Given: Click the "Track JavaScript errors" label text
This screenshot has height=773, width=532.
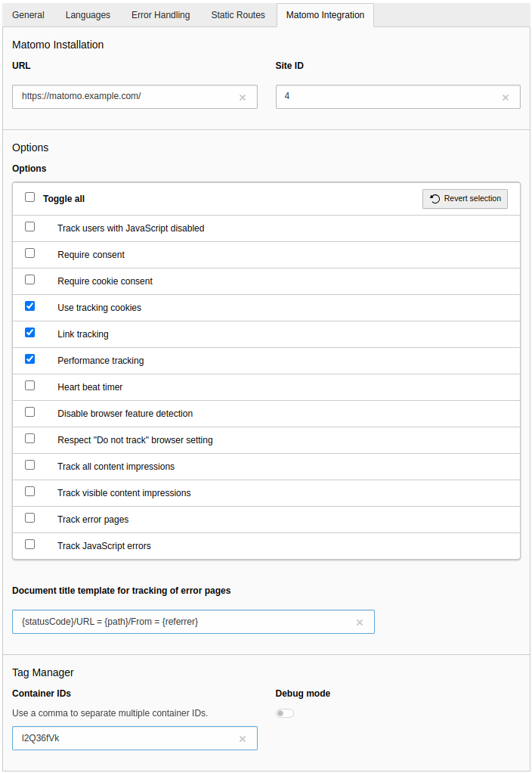Looking at the screenshot, I should 104,546.
